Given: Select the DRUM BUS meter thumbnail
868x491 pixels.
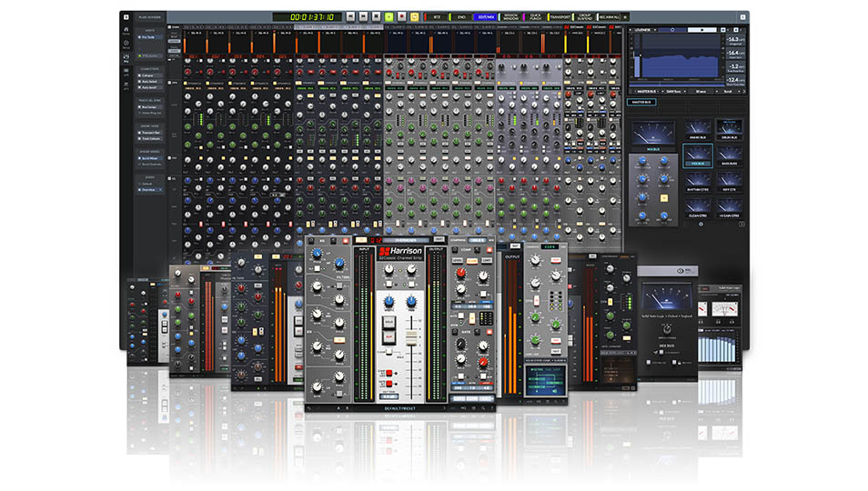Looking at the screenshot, I should tap(729, 129).
